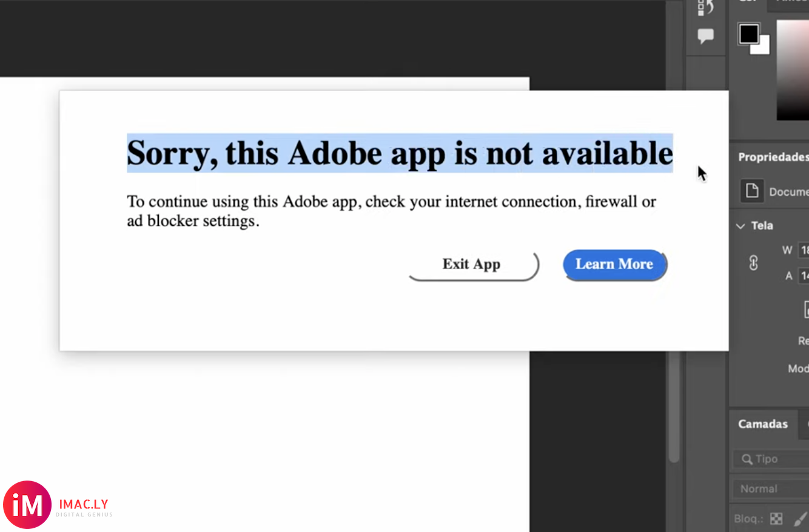Click the Tela section label

(x=762, y=225)
